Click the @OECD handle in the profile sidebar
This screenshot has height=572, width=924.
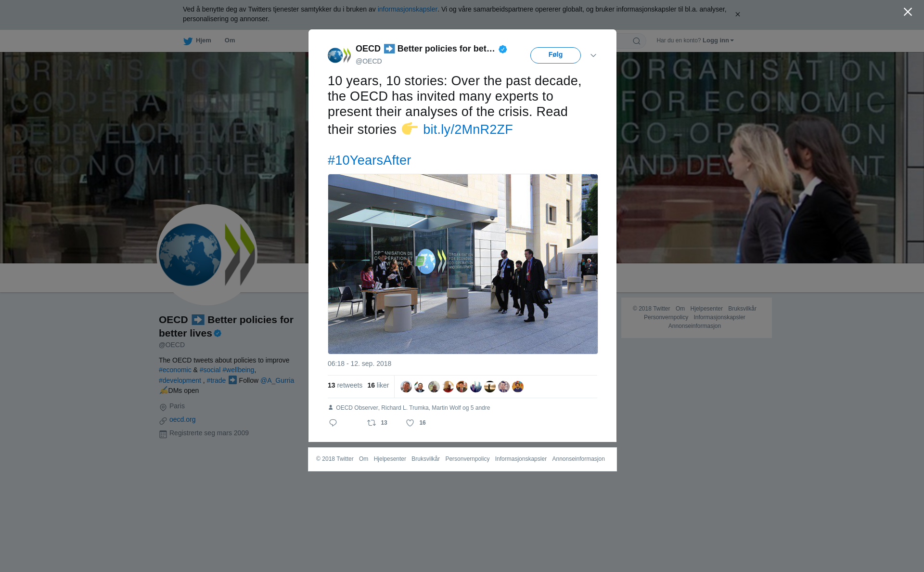point(172,345)
